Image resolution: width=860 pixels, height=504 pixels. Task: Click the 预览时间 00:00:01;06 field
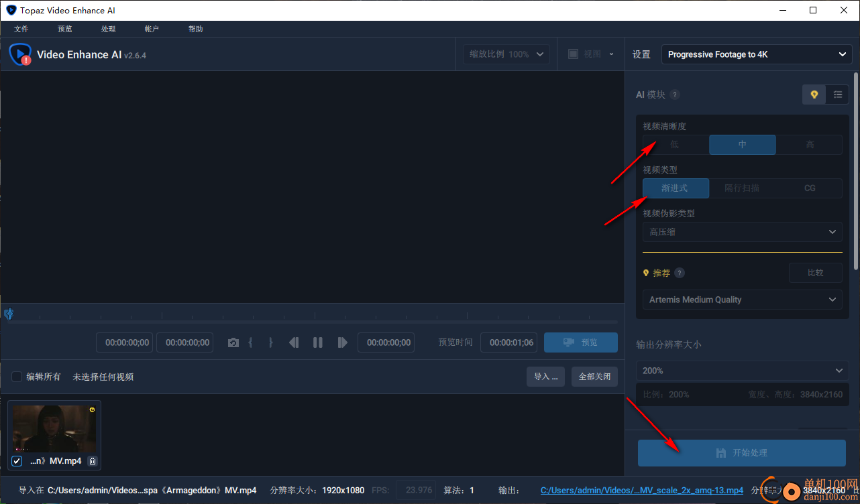click(509, 342)
